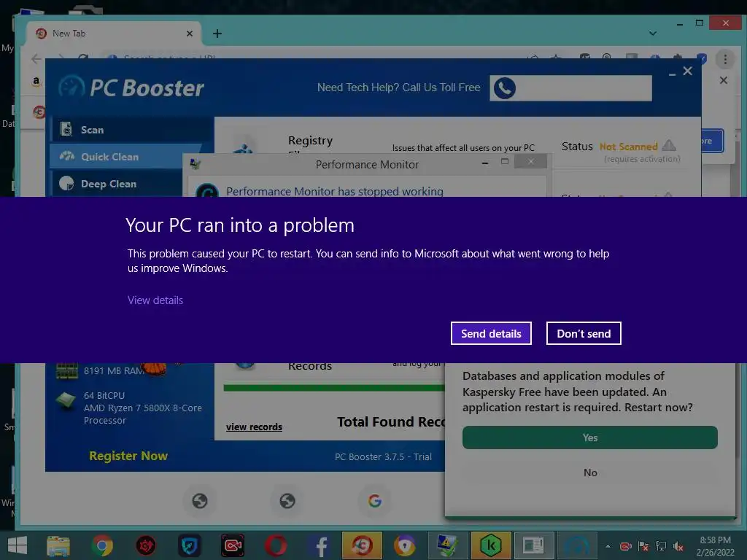Viewport: 747px width, 560px height.
Task: Open the red screen recorder taskbar icon
Action: coord(233,545)
